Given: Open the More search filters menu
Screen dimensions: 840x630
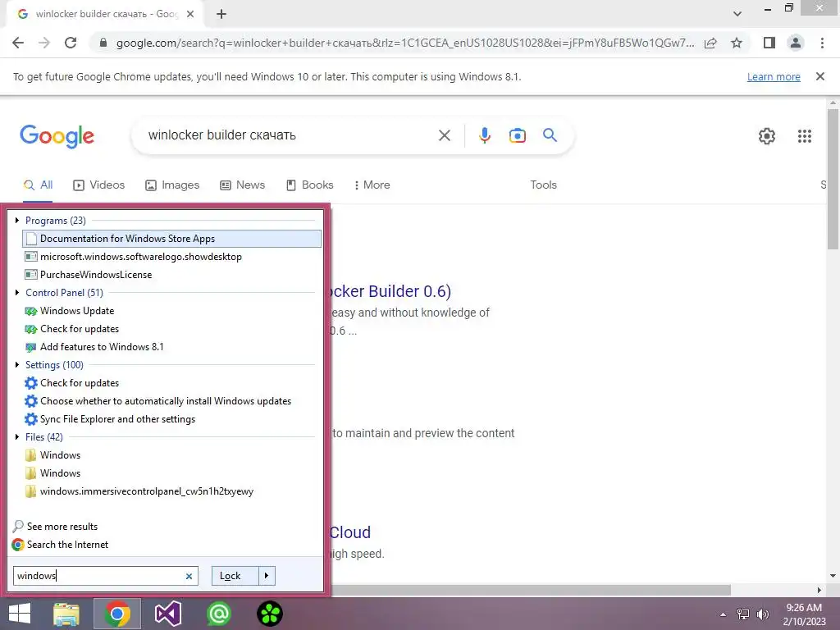Looking at the screenshot, I should tap(372, 185).
